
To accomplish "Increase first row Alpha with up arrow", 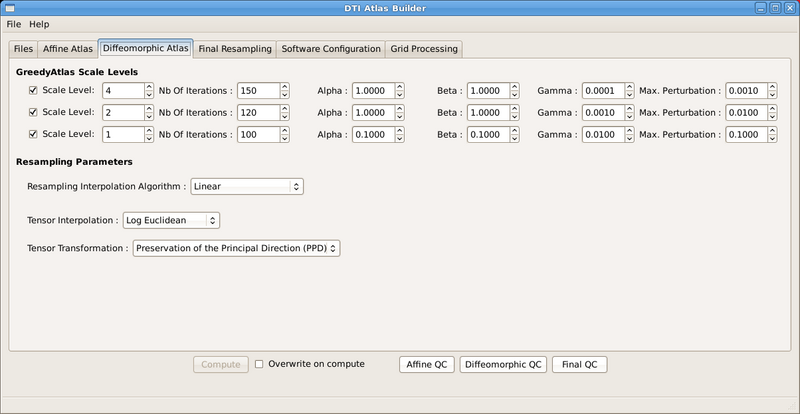I will click(400, 87).
